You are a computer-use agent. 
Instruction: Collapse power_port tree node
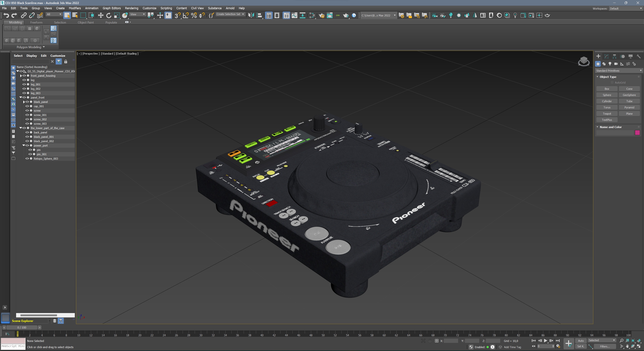click(x=24, y=146)
